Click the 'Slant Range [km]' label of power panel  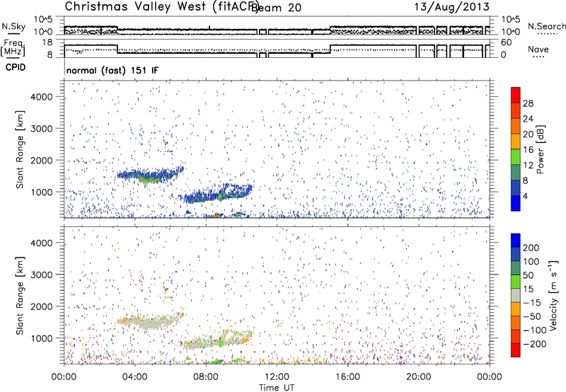point(20,149)
